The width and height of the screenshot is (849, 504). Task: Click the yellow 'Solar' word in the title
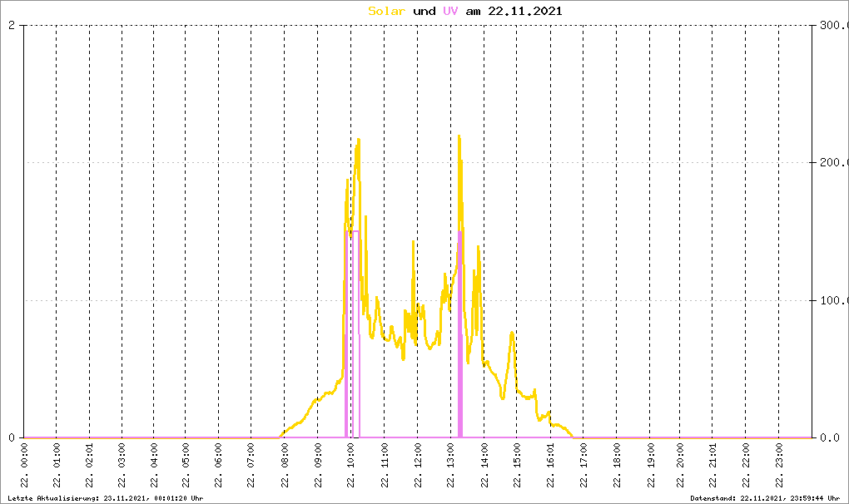coord(386,11)
